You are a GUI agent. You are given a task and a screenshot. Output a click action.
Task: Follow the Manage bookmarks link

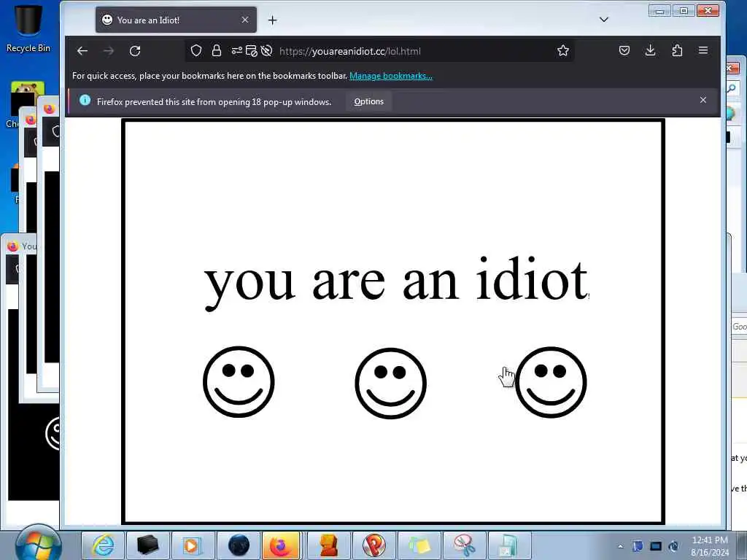point(391,76)
